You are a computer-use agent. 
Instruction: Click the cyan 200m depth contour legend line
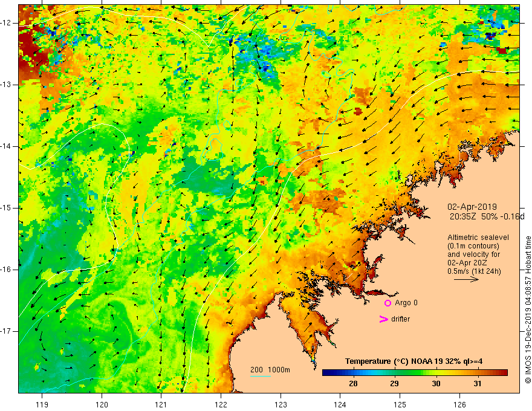coord(261,377)
